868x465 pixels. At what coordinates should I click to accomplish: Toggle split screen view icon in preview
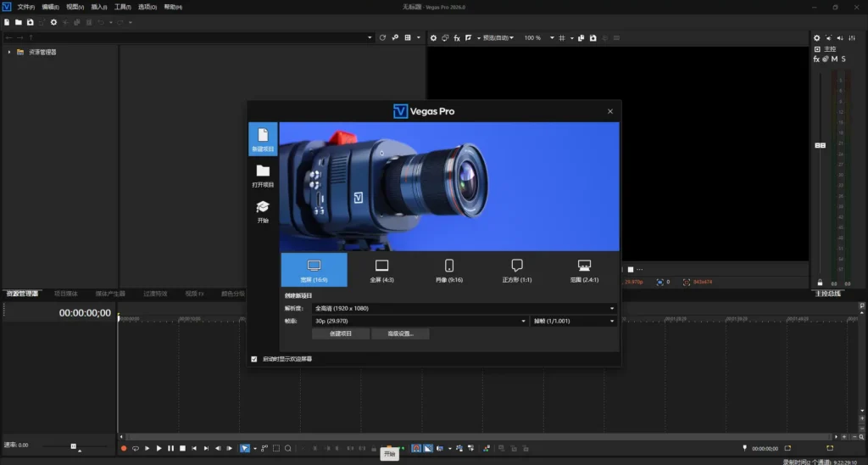469,38
